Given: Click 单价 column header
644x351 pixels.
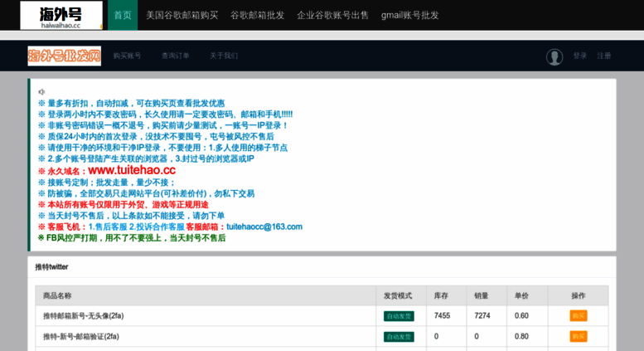Looking at the screenshot, I should pos(521,295).
